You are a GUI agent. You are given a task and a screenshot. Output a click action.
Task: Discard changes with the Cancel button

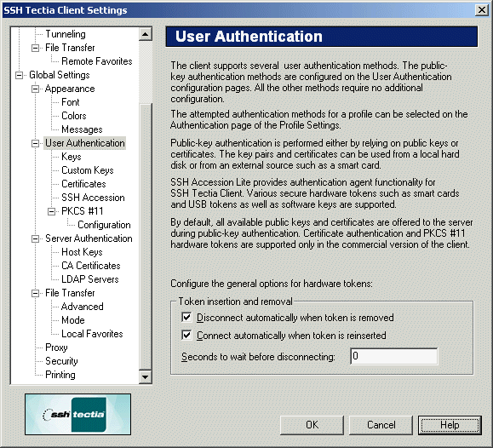click(381, 425)
